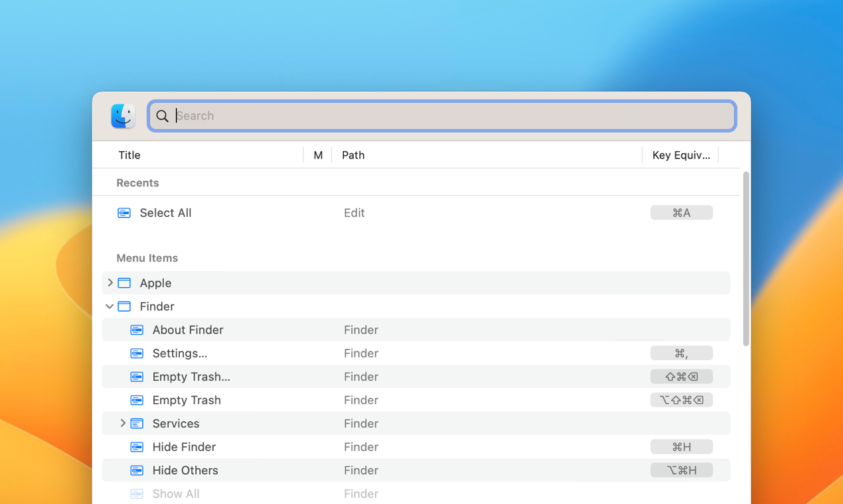Click the ⌥⌘H shortcut badge
Image resolution: width=843 pixels, height=504 pixels.
(682, 470)
